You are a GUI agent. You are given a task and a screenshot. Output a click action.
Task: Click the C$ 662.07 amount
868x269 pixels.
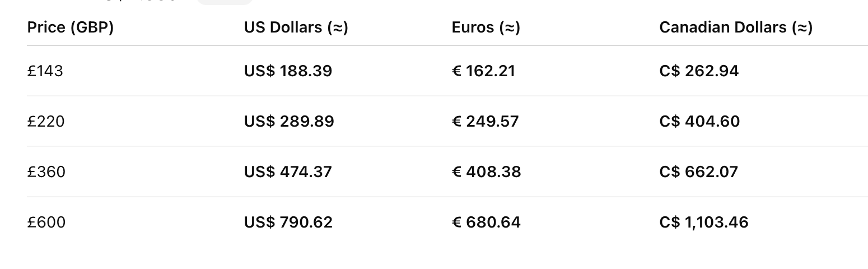coord(699,172)
